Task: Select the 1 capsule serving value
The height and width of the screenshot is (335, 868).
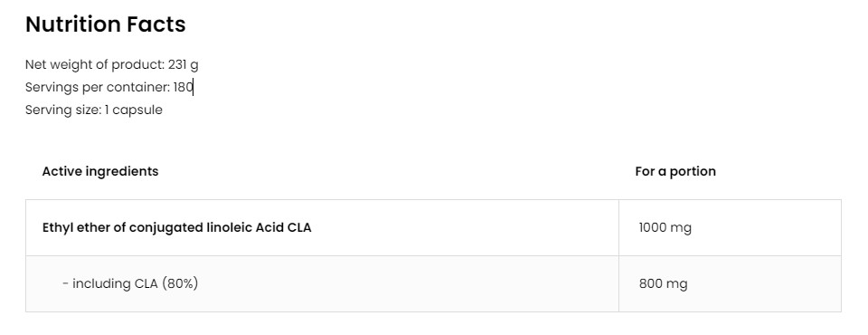Action: click(x=134, y=110)
